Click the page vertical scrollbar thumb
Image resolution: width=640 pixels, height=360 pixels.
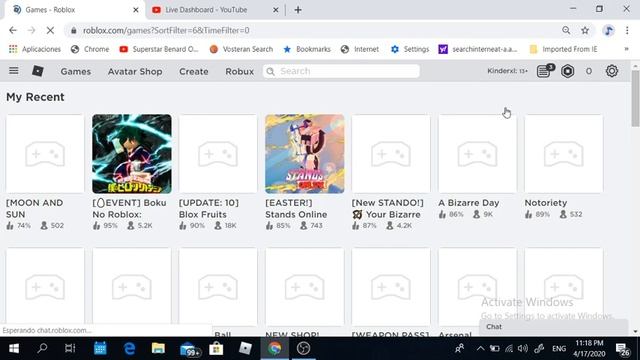pyautogui.click(x=635, y=99)
